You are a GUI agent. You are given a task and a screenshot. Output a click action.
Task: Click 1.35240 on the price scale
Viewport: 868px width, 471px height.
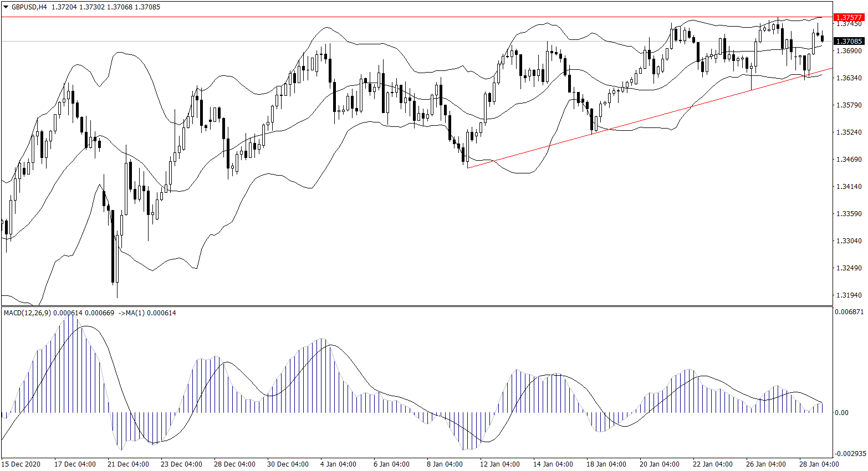point(849,132)
